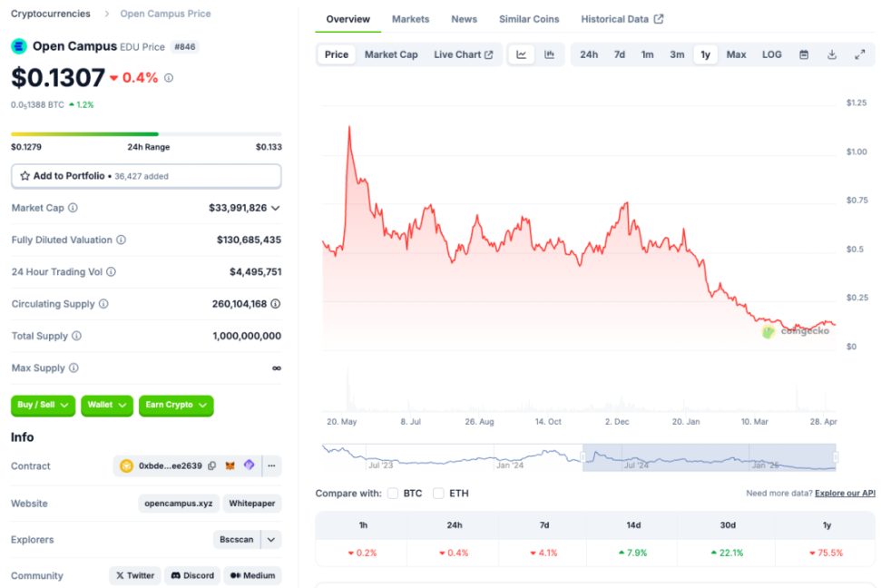Click Market Cap info icon
This screenshot has width=881, height=588.
pyautogui.click(x=73, y=208)
